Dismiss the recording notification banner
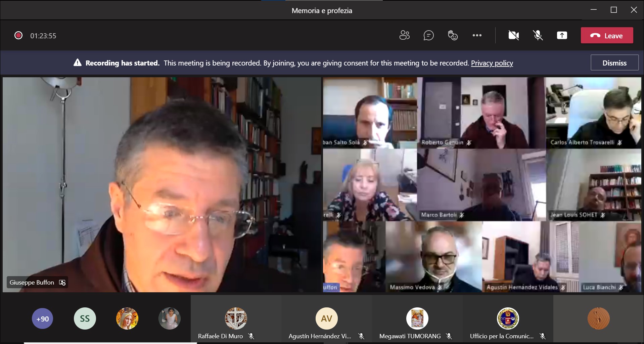Image resolution: width=644 pixels, height=344 pixels. pyautogui.click(x=614, y=63)
